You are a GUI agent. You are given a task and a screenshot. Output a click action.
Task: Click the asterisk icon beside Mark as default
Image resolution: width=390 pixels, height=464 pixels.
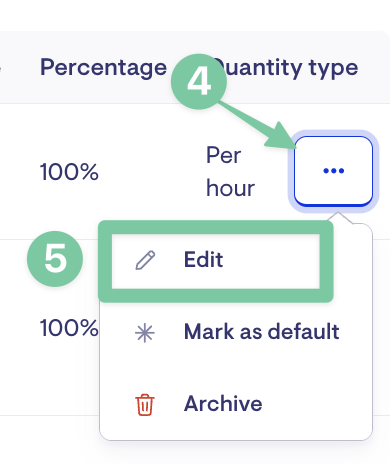145,333
